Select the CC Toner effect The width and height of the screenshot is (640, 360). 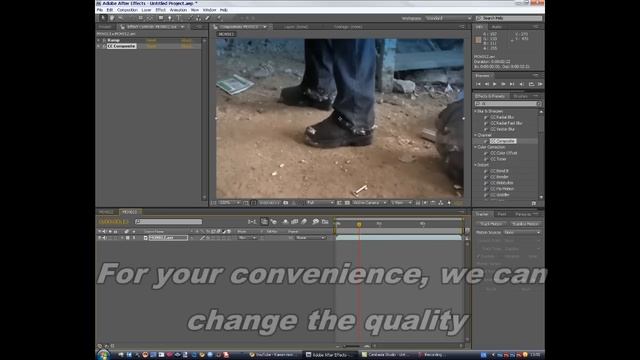pos(498,159)
